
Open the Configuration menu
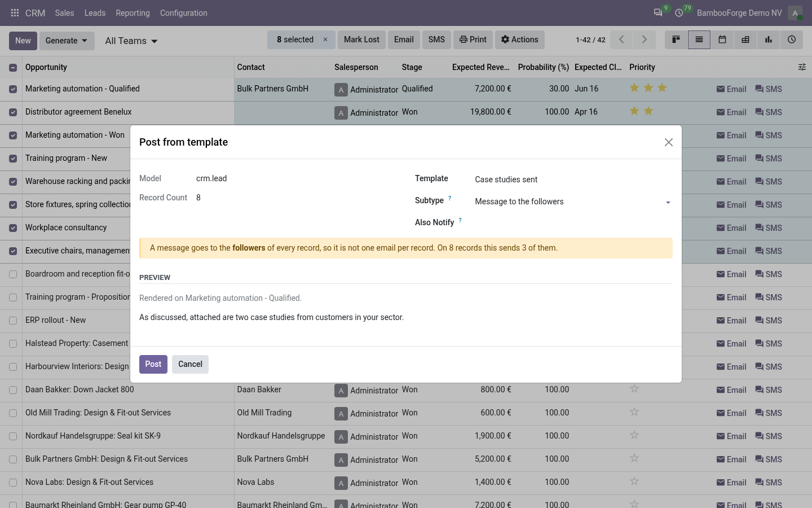coord(184,13)
